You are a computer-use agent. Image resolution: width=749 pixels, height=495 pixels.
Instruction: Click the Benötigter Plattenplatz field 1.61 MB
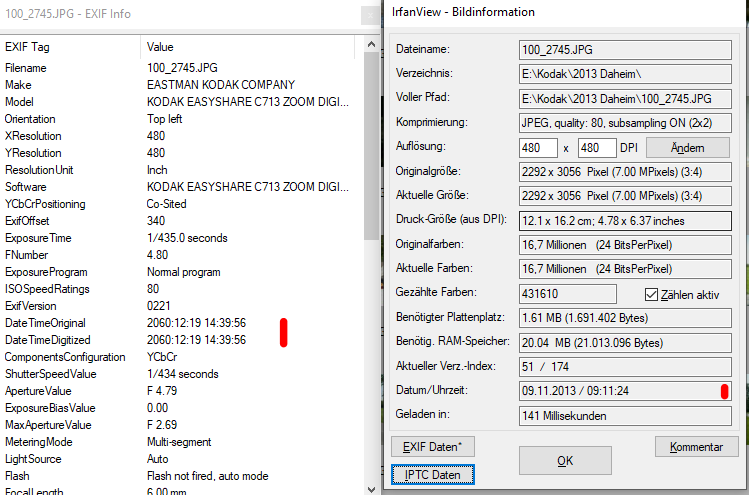pyautogui.click(x=625, y=318)
